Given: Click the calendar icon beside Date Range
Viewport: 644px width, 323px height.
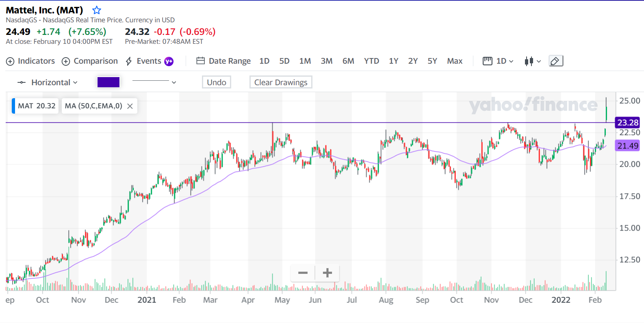Looking at the screenshot, I should (200, 61).
